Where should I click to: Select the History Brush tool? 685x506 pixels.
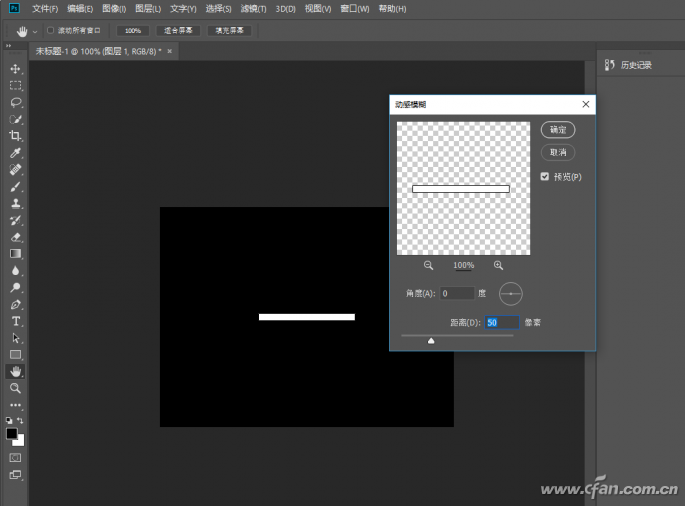[15, 220]
